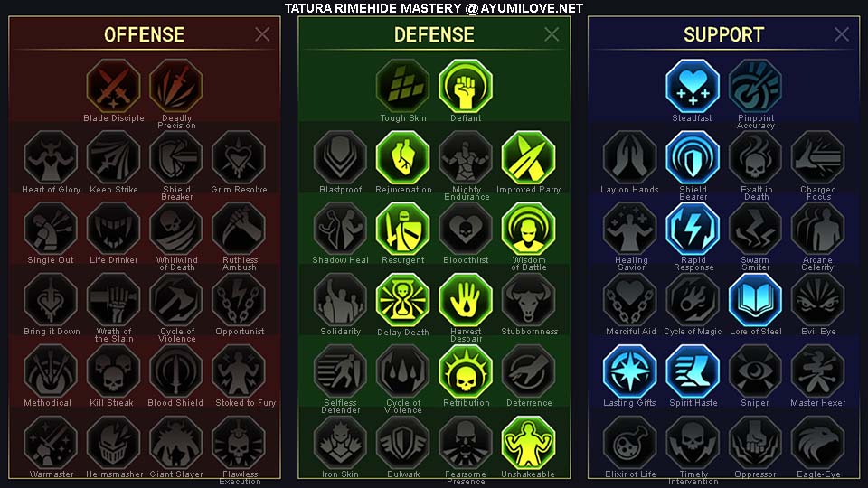
Task: Select the Rapid Response lightning icon
Action: click(x=693, y=229)
